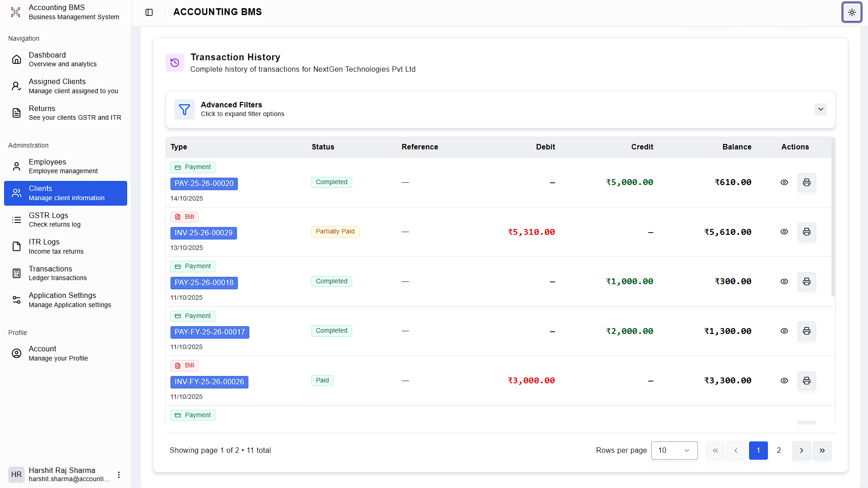Open user menu for Harshit Raj Sharma

click(119, 475)
